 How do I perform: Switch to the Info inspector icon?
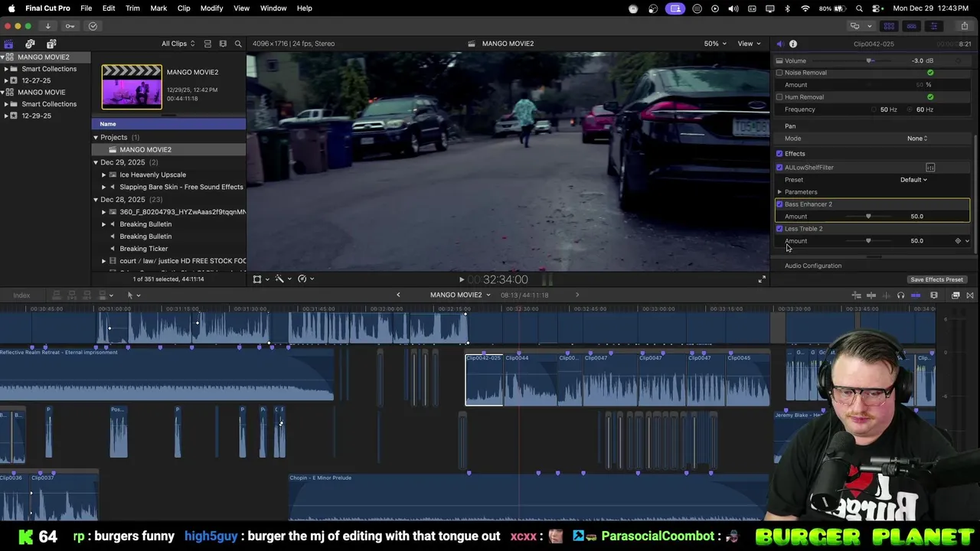(793, 44)
